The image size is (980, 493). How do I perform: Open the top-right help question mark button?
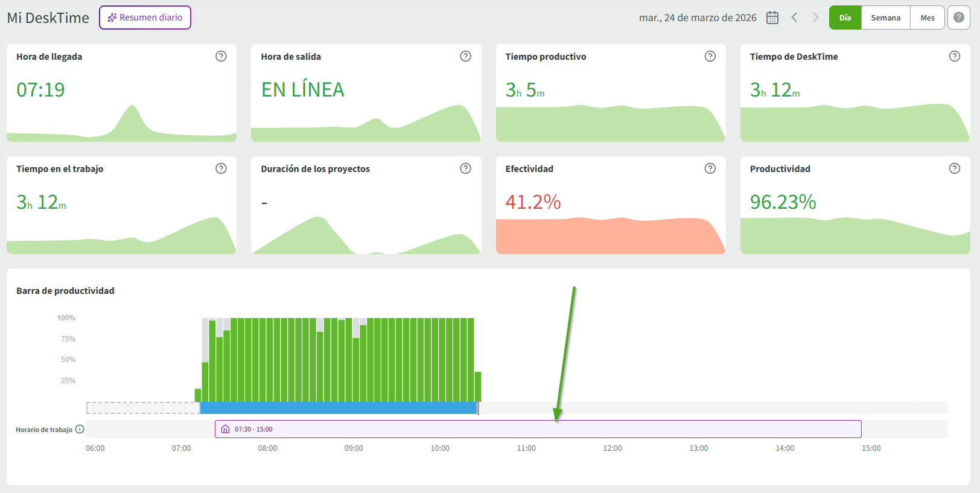click(959, 17)
